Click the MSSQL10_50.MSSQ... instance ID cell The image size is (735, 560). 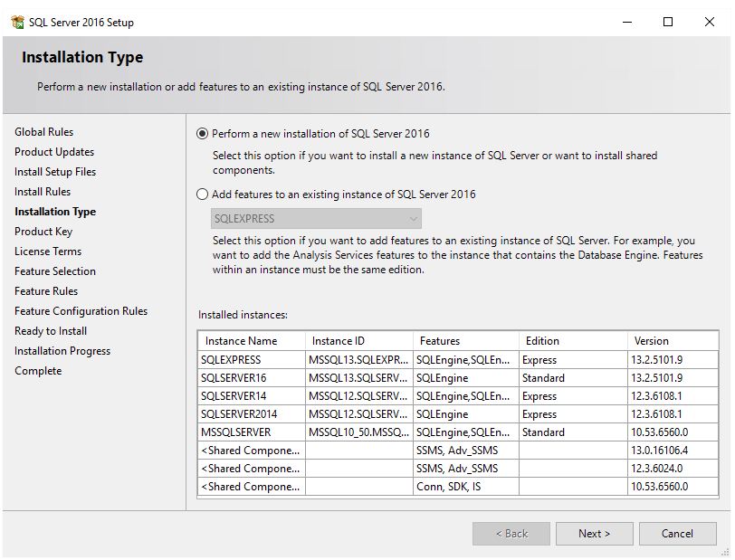tap(359, 432)
